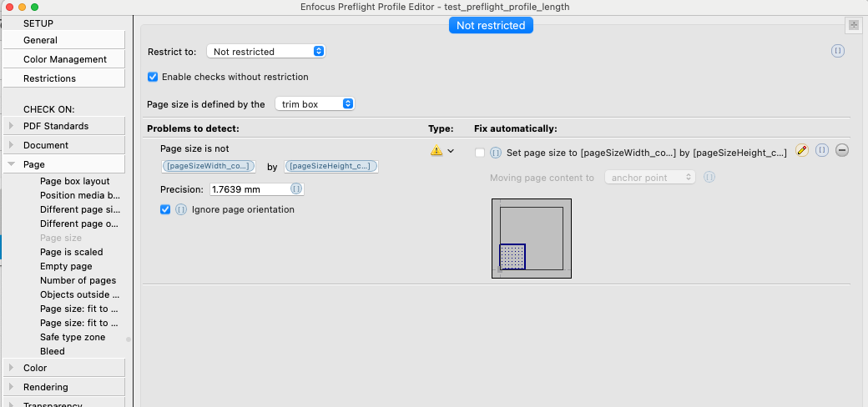Select Bleed check
868x407 pixels.
(52, 351)
